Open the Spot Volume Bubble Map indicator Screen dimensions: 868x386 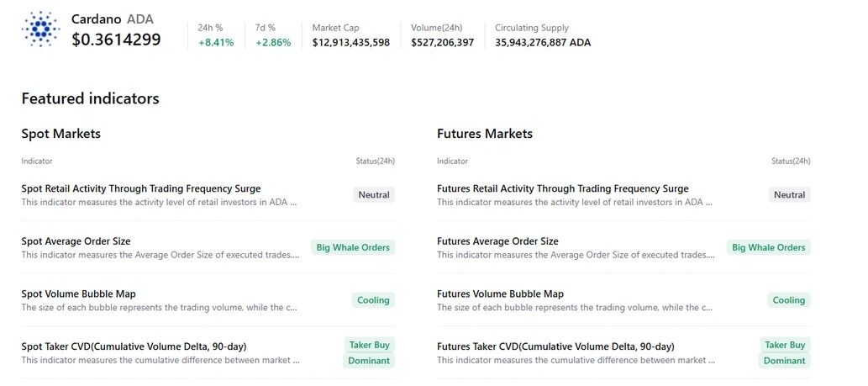(x=79, y=293)
